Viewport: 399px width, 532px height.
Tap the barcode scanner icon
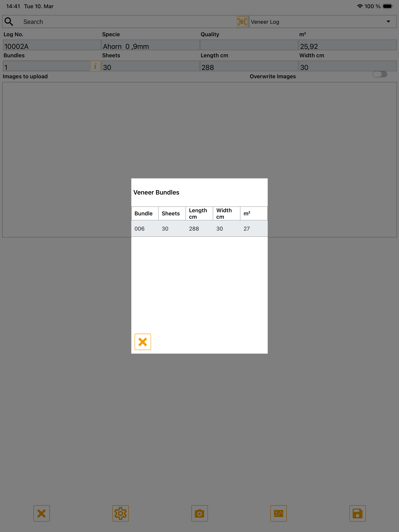pyautogui.click(x=242, y=22)
